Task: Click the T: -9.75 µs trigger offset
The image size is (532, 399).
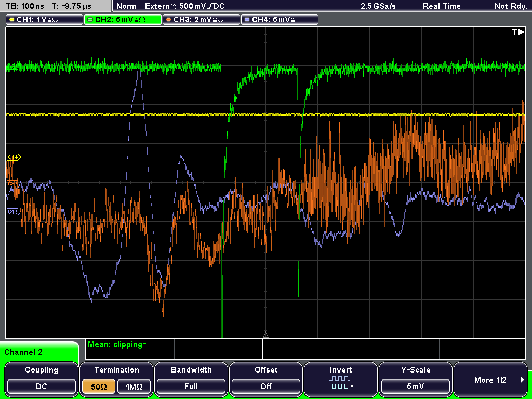Action: click(72, 6)
